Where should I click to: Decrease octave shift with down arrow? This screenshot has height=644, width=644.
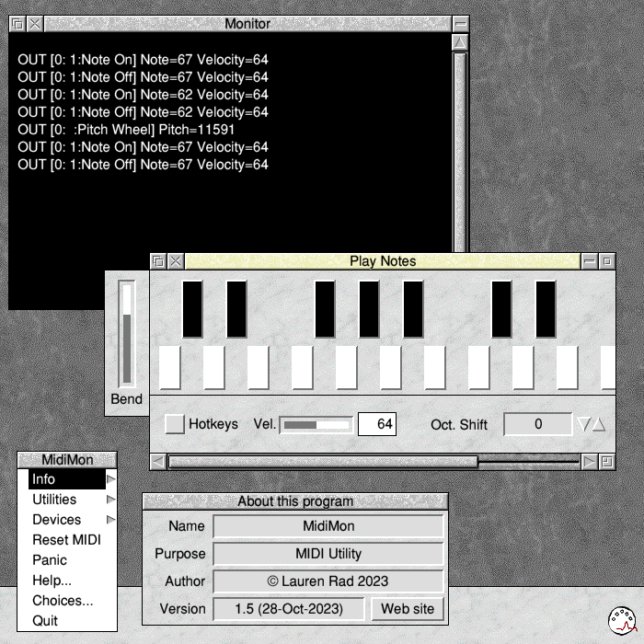(x=583, y=424)
